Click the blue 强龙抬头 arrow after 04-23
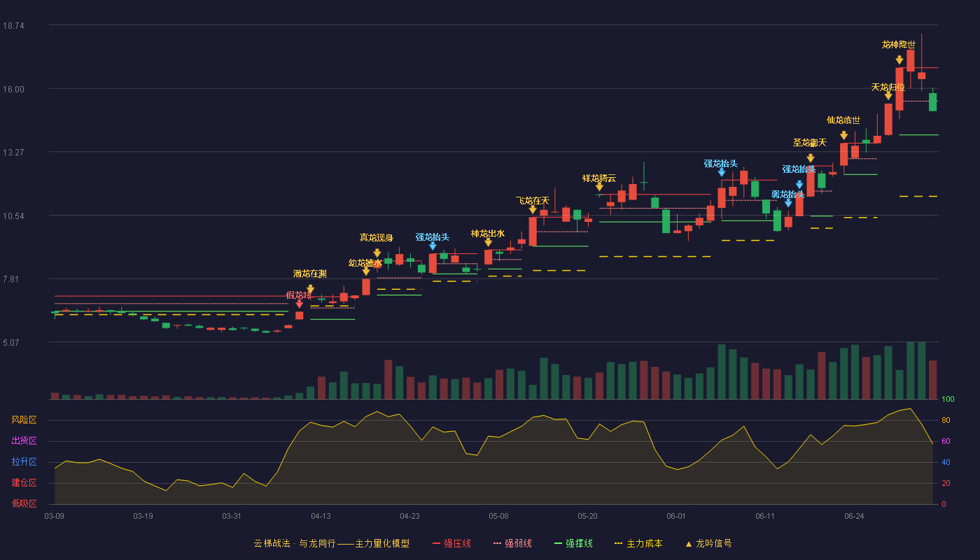 (433, 246)
